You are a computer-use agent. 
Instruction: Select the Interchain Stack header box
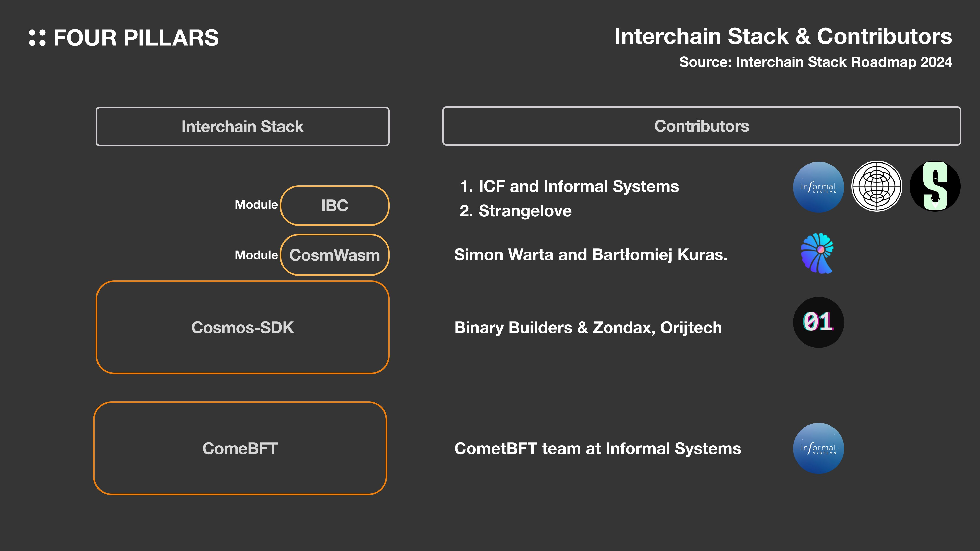coord(243,127)
